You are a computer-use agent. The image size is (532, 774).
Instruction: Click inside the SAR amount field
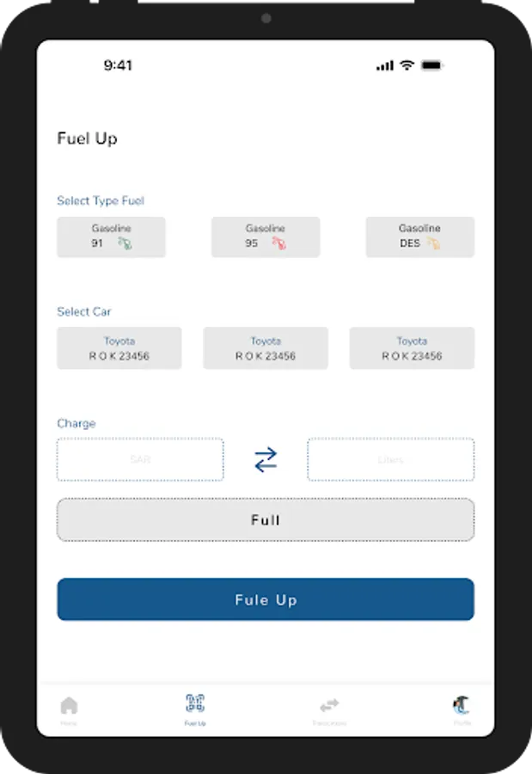coord(139,459)
